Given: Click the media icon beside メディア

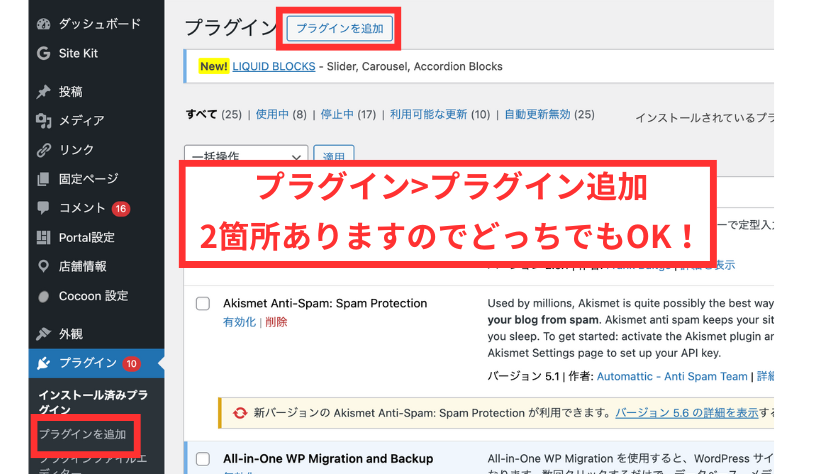Looking at the screenshot, I should click(x=44, y=121).
